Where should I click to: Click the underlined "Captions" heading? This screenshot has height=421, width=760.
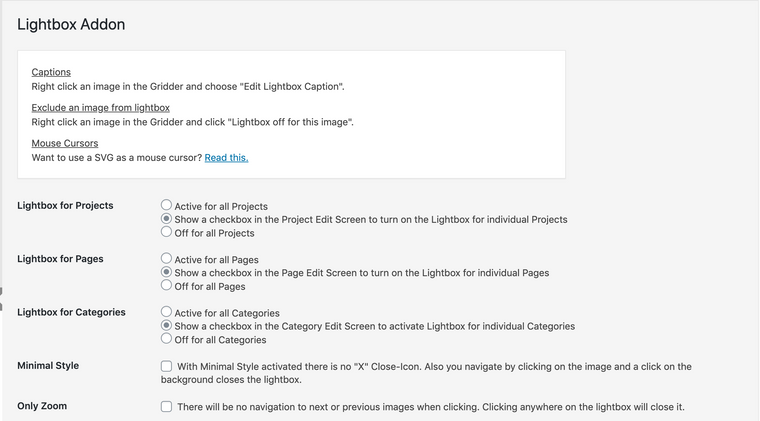[51, 72]
